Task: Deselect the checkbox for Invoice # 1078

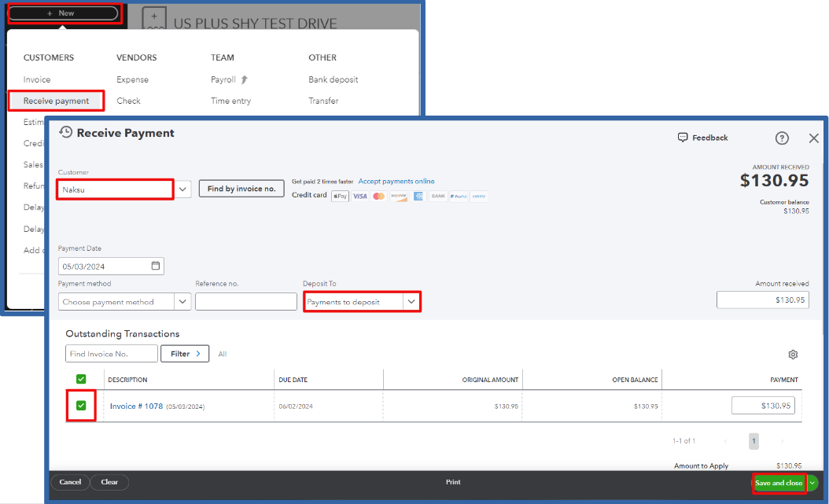Action: [x=80, y=407]
